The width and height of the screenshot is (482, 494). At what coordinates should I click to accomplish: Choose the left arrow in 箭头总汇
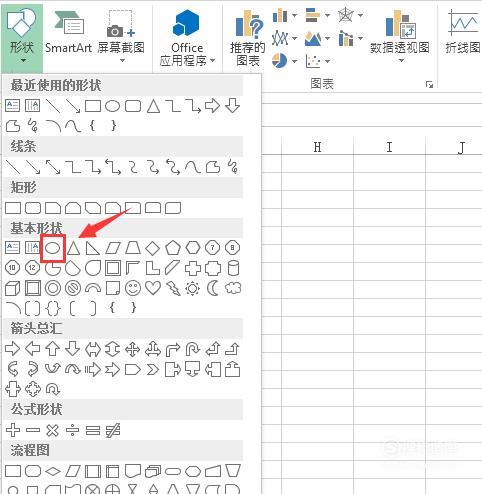click(33, 349)
